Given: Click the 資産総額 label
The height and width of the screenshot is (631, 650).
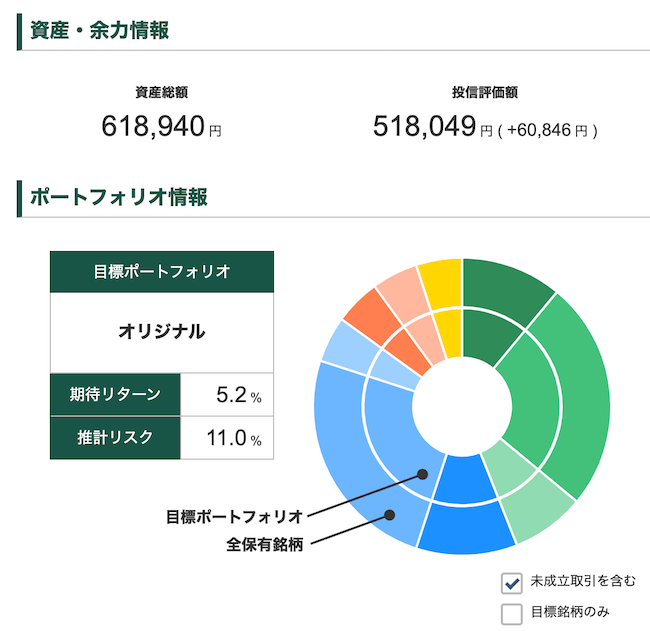Looking at the screenshot, I should pyautogui.click(x=162, y=92).
